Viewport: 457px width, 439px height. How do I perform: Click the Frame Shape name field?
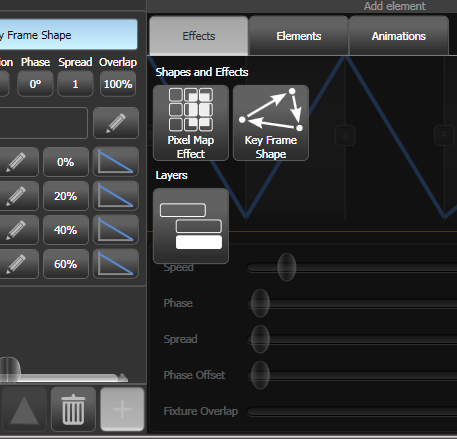[x=68, y=35]
